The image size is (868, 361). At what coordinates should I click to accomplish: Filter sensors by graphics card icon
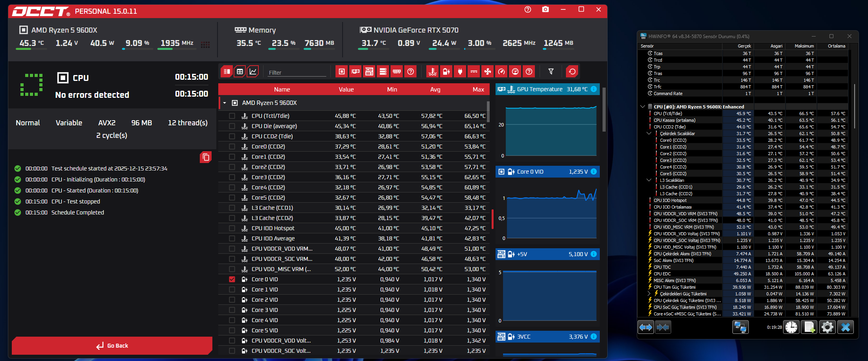pos(356,71)
